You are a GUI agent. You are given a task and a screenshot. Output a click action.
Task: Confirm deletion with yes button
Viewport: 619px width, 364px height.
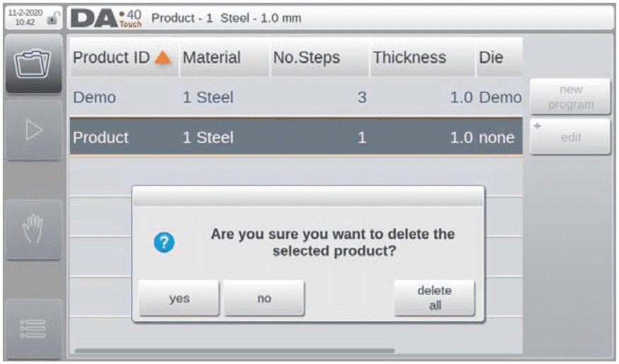tap(179, 298)
